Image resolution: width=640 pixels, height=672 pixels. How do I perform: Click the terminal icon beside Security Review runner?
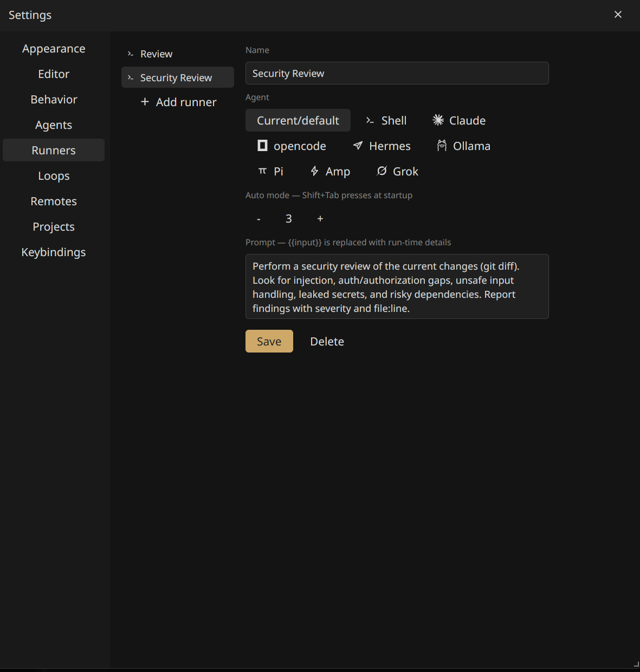131,78
